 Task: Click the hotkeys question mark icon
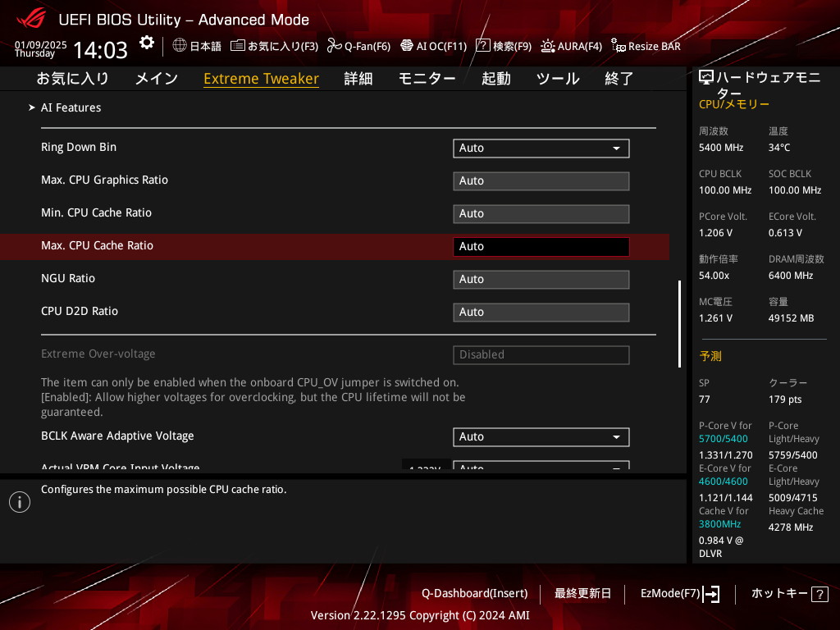coord(820,594)
